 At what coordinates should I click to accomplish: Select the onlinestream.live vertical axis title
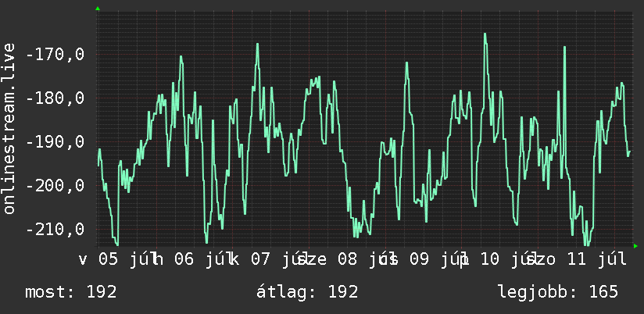point(9,128)
